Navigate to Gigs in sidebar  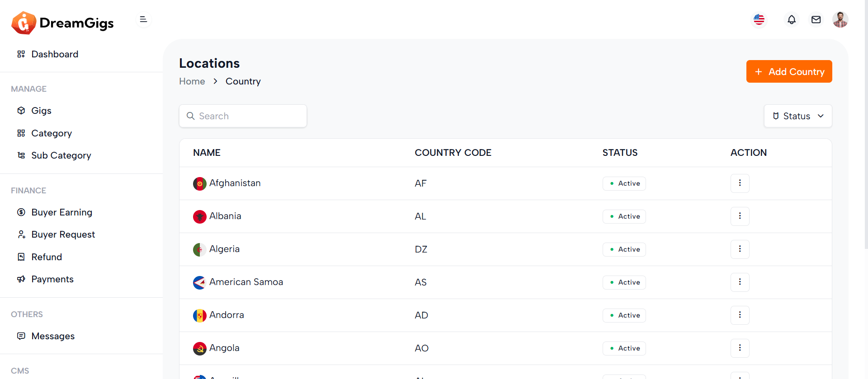tap(41, 111)
